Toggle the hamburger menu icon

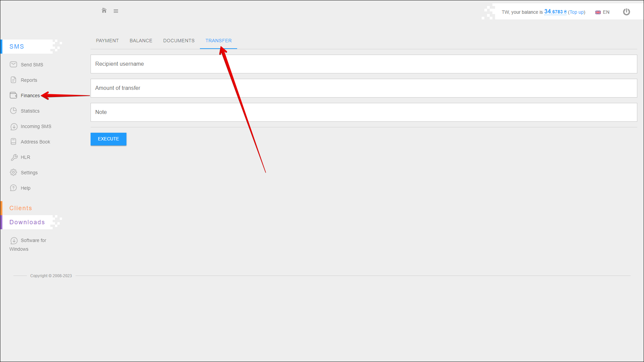click(x=116, y=11)
